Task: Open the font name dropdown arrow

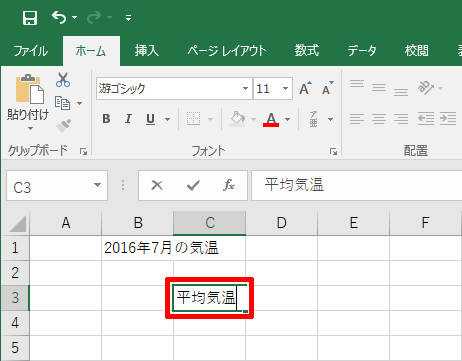Action: point(245,89)
